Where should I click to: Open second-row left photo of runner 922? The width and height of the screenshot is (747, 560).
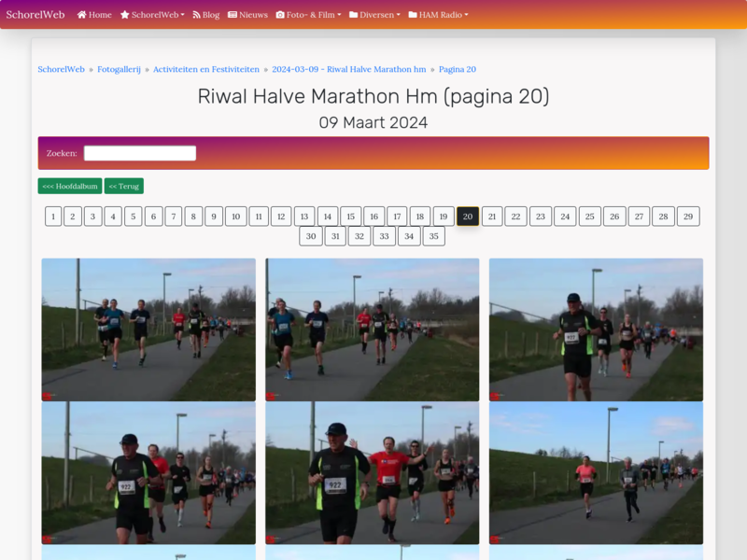(148, 473)
